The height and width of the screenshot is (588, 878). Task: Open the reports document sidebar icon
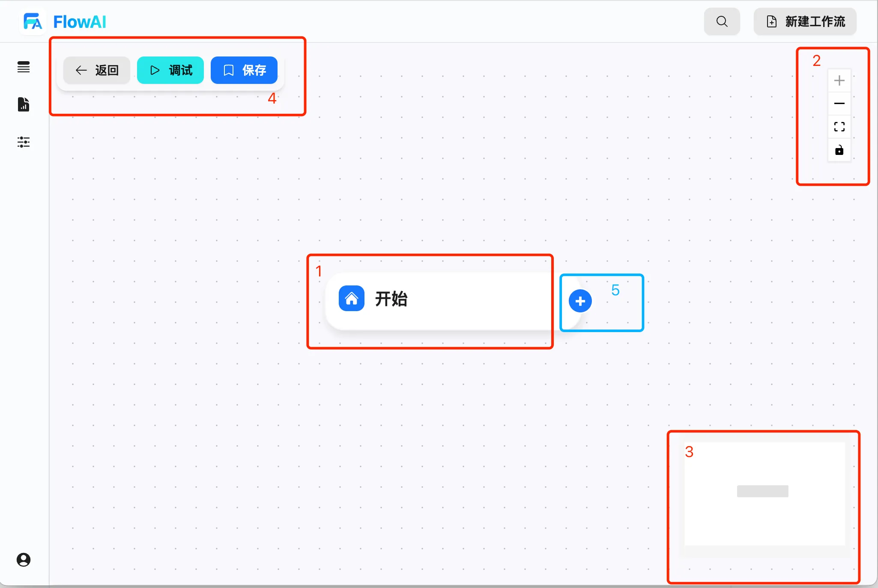click(24, 104)
